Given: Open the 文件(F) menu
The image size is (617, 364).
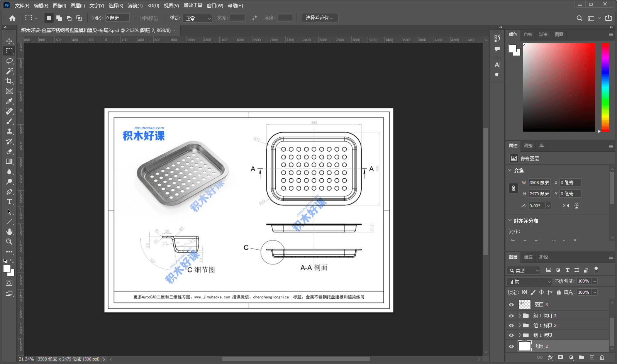Looking at the screenshot, I should [22, 6].
